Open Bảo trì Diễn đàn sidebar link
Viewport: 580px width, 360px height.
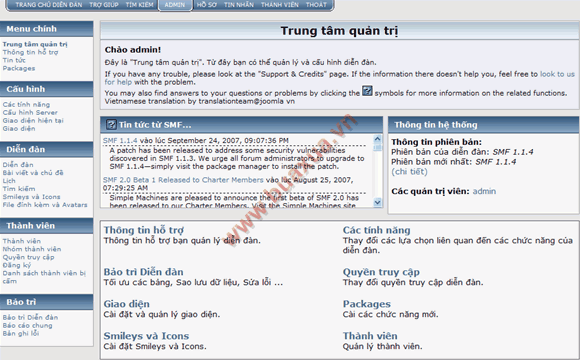coord(30,317)
